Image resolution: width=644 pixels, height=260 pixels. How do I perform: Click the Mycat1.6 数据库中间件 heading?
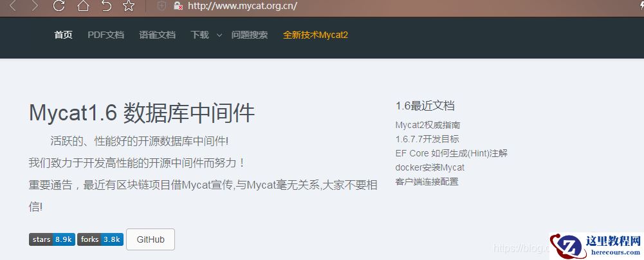tap(142, 113)
